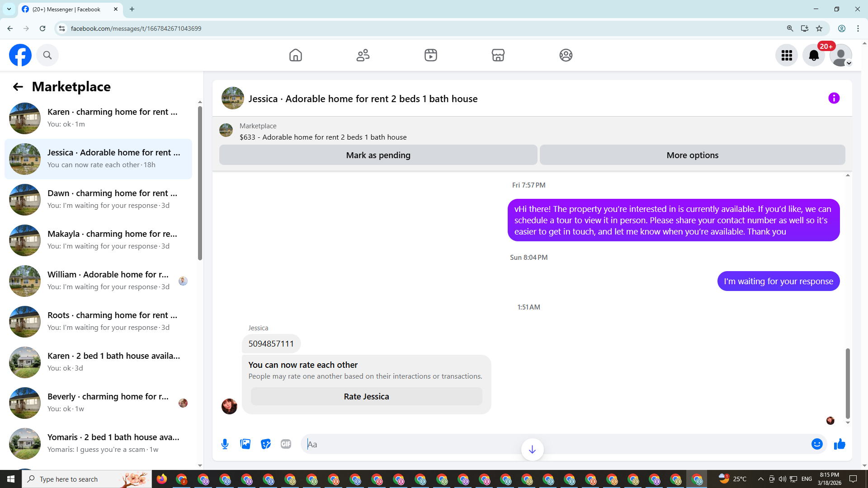Open the emoji picker in the message box
This screenshot has width=868, height=488.
point(816,444)
